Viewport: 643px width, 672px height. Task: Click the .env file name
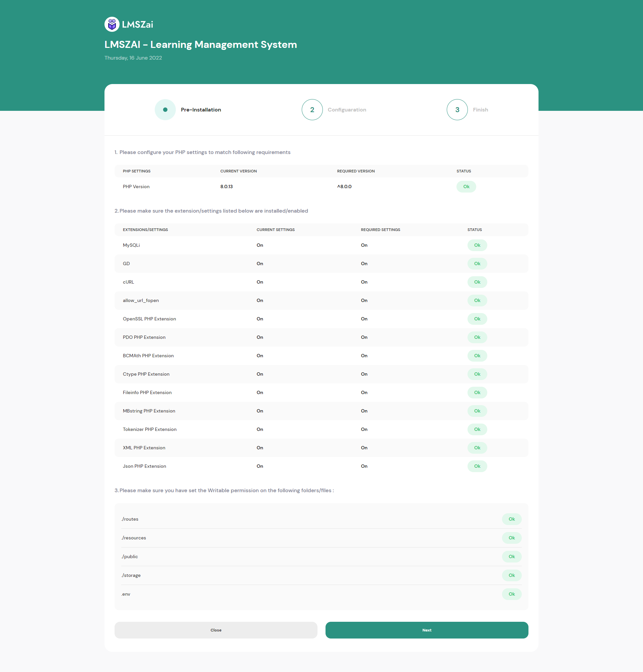[x=126, y=594]
